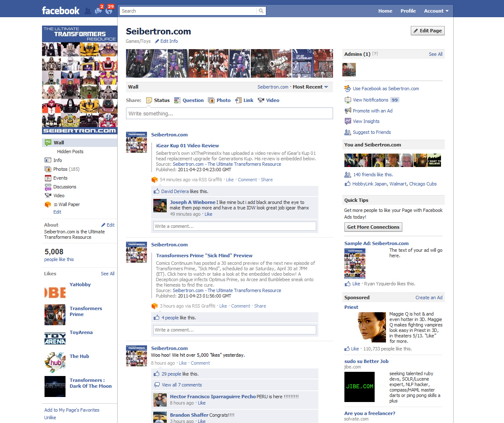
Task: Click the RSS Graffiti icon on iGear Kup post
Action: (x=155, y=180)
